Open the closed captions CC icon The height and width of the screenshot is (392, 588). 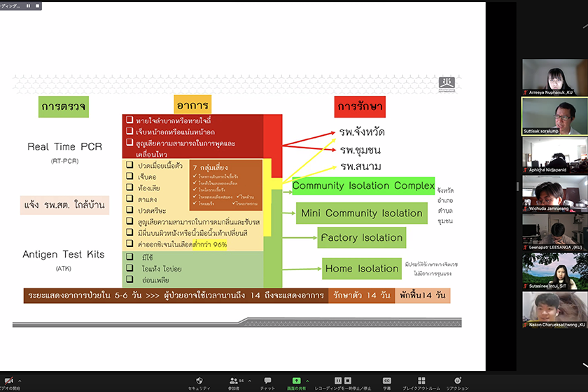pyautogui.click(x=386, y=380)
